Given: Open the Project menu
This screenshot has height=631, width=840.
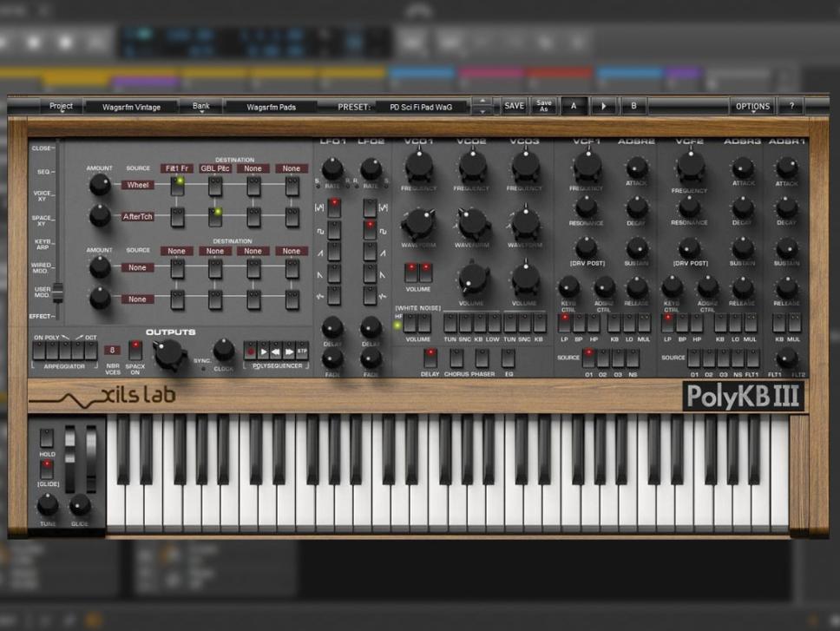Looking at the screenshot, I should 62,105.
